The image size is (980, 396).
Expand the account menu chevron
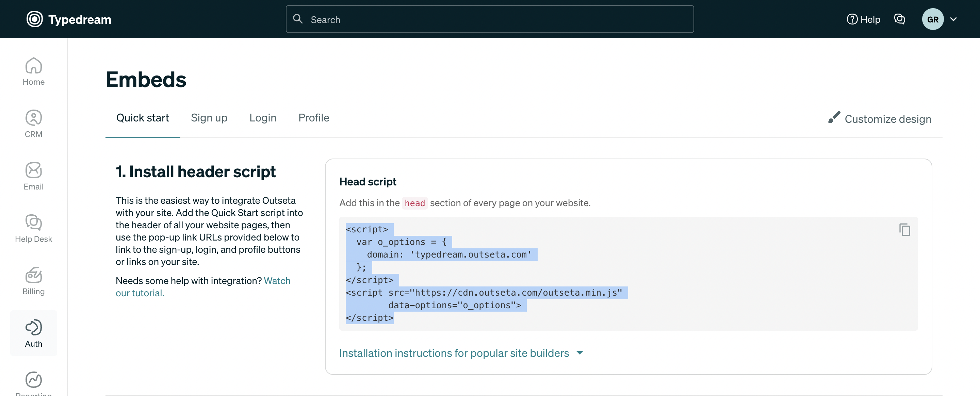[x=953, y=19]
